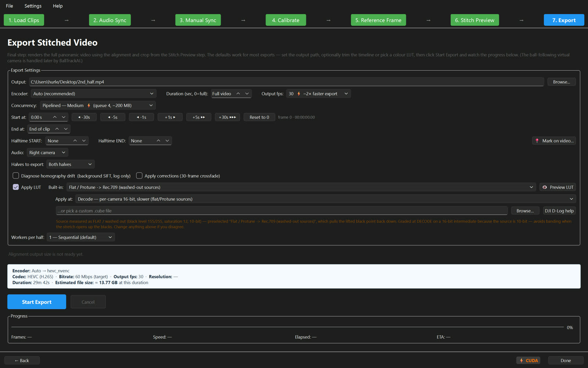Step End at value up
Image resolution: width=588 pixels, height=368 pixels.
click(57, 129)
